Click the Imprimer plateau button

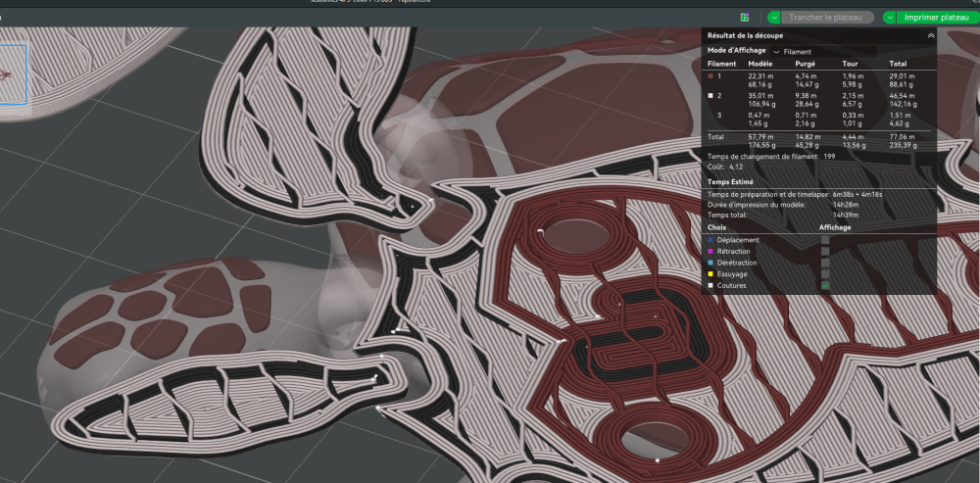click(937, 18)
